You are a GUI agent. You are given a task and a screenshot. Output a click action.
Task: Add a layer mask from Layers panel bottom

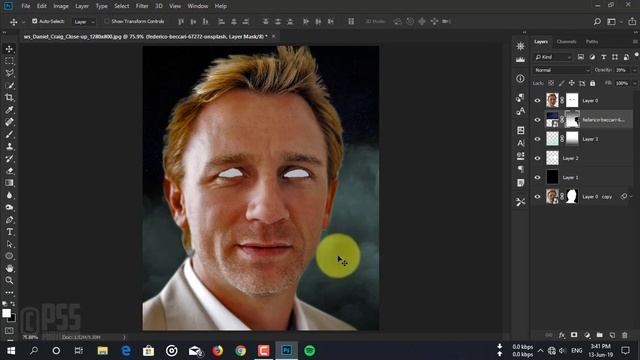tap(574, 335)
